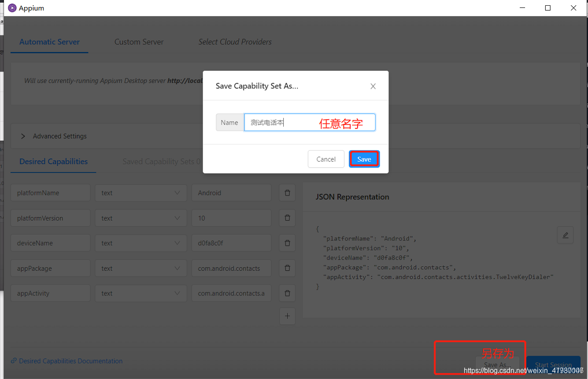588x379 pixels.
Task: Focus the capability set Name field
Action: 310,122
